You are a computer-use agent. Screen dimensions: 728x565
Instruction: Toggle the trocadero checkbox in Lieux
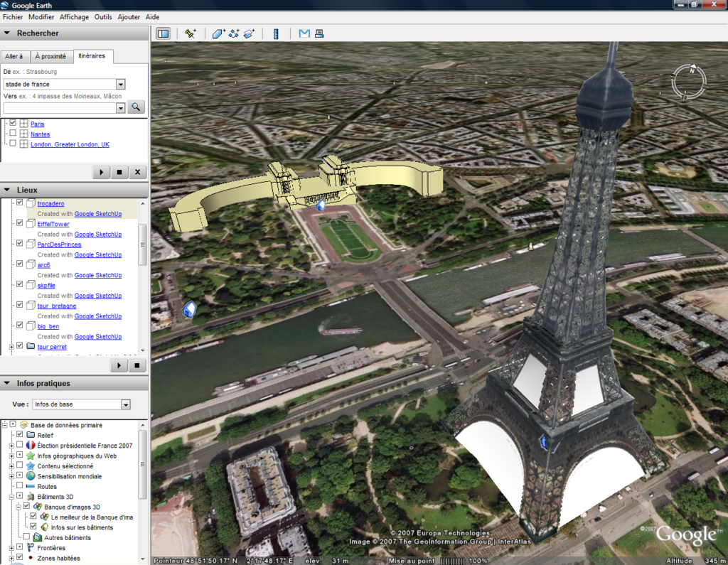[19, 203]
